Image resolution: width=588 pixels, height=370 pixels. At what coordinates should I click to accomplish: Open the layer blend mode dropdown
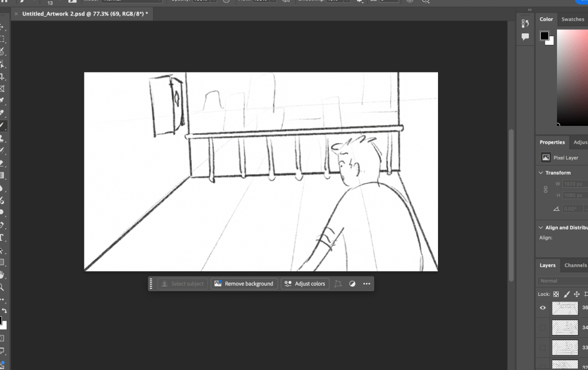[x=563, y=281]
